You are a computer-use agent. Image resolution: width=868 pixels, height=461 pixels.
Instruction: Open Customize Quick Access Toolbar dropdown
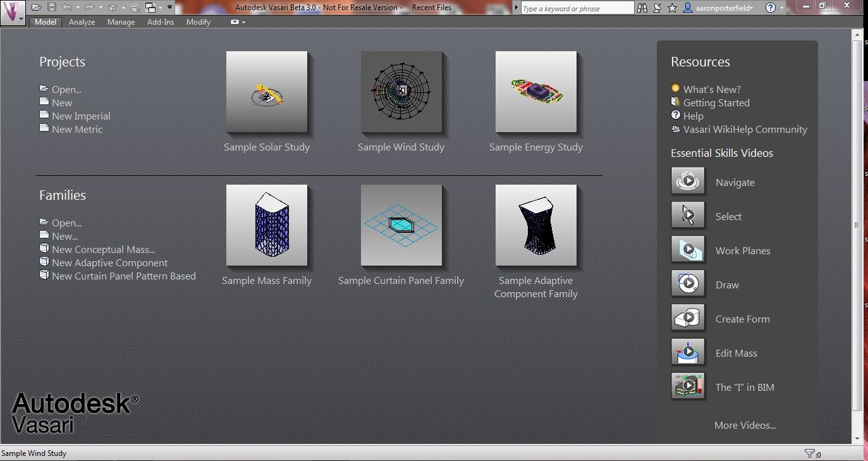(170, 8)
